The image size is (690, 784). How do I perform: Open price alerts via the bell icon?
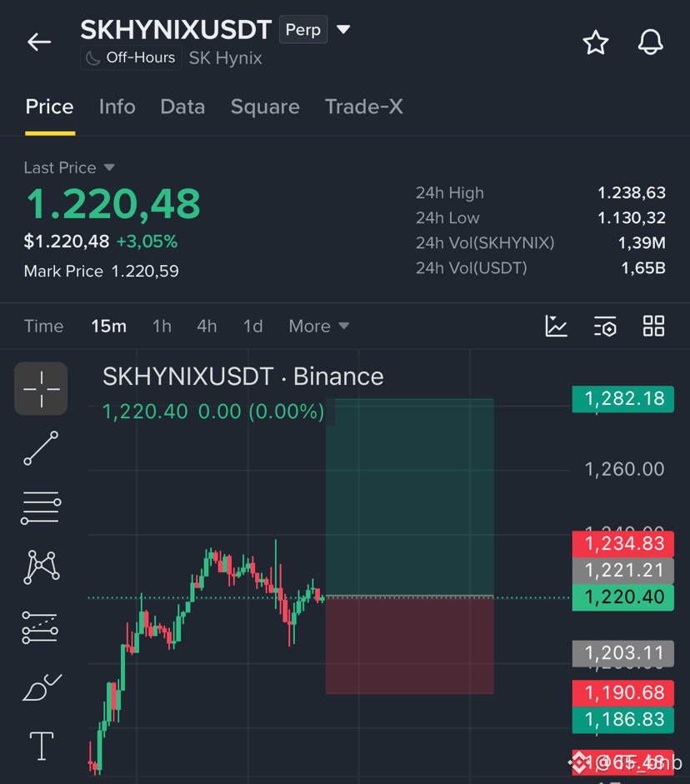651,42
